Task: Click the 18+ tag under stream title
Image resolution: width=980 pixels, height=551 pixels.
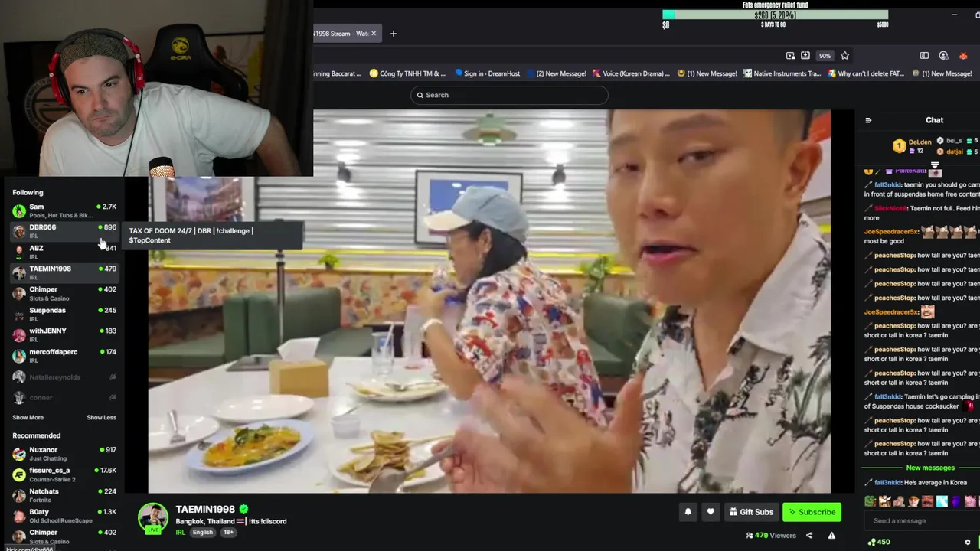Action: (228, 532)
